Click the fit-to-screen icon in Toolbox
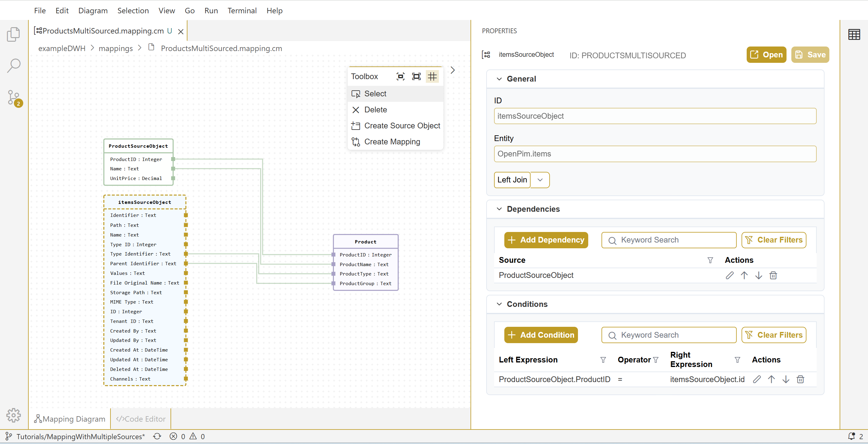This screenshot has width=868, height=444. [x=416, y=76]
